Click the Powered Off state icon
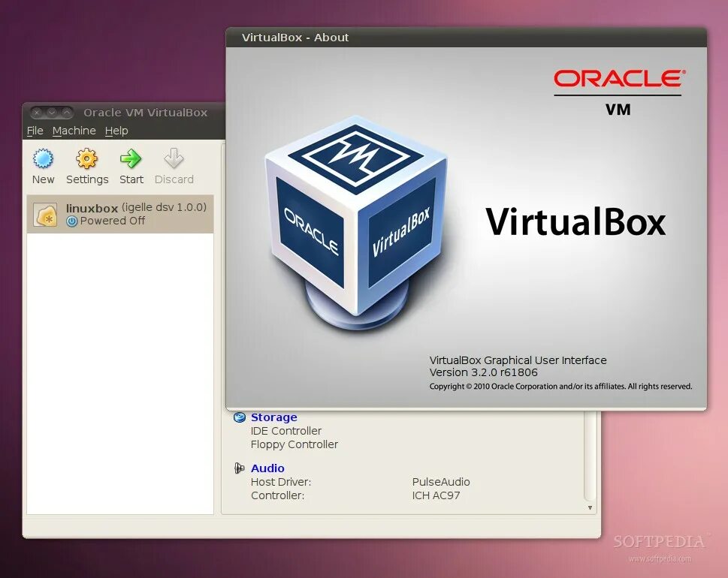Screen dimensions: 728x578 coord(71,221)
